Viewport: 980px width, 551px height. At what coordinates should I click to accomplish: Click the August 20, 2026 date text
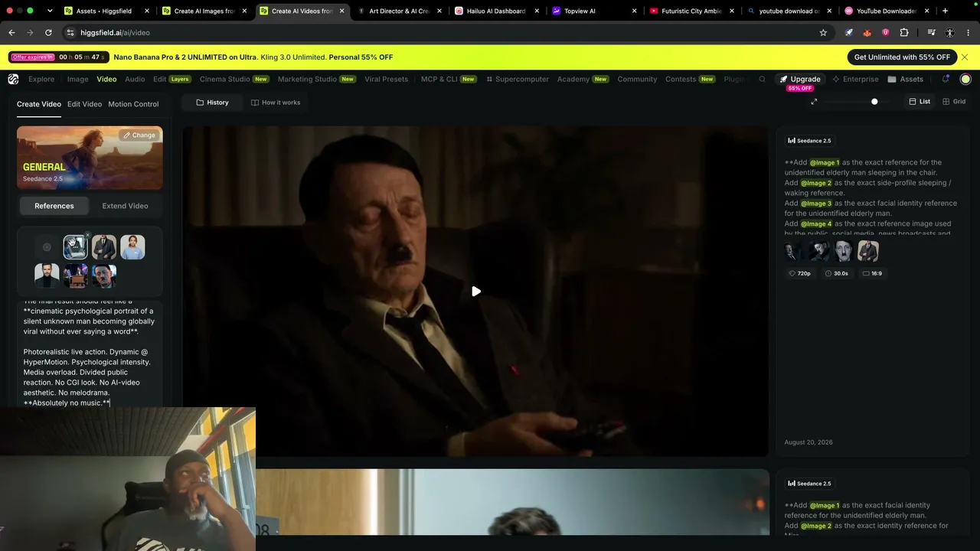click(808, 442)
